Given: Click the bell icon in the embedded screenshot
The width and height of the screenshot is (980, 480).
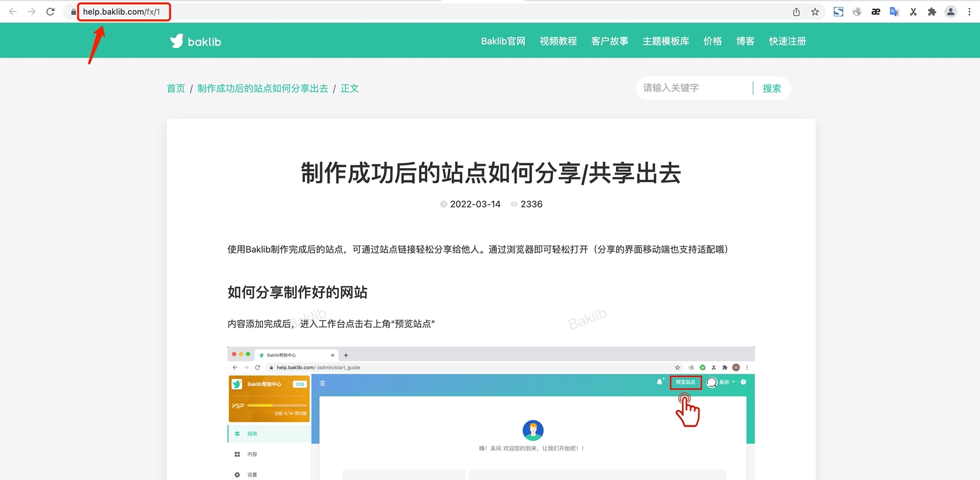Looking at the screenshot, I should (x=660, y=382).
